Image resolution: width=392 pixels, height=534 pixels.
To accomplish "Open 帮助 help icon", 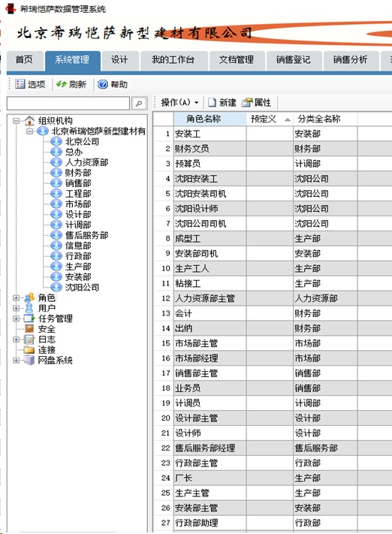I will 103,84.
